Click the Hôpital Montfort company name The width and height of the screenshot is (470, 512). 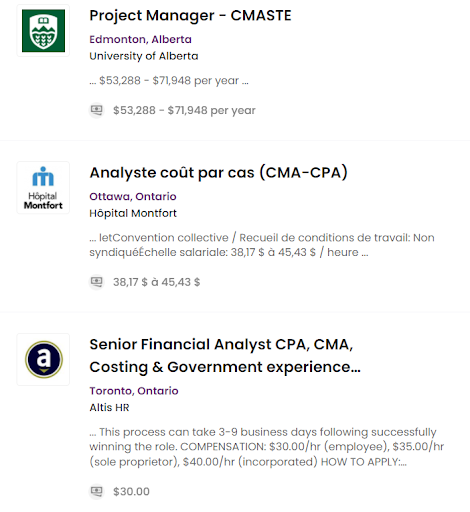[x=133, y=213]
